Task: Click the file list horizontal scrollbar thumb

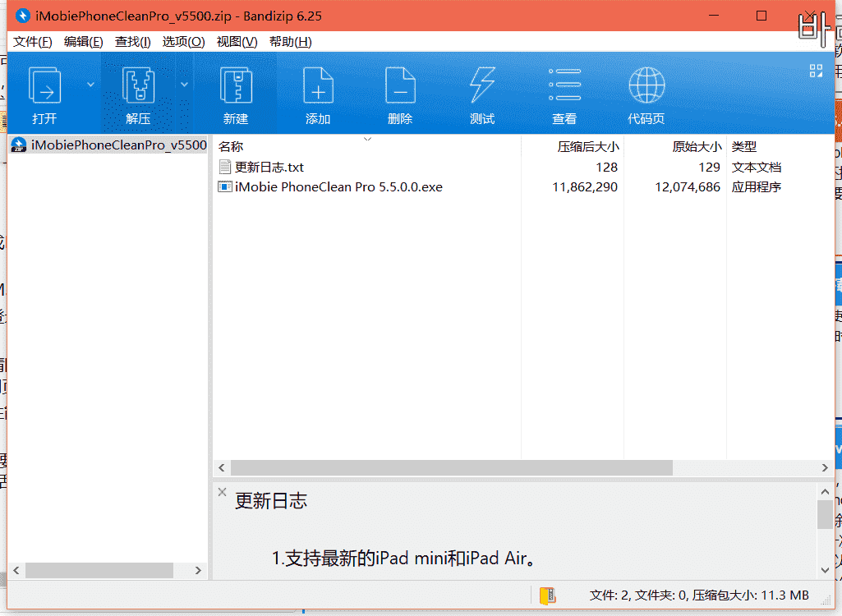Action: [x=452, y=468]
